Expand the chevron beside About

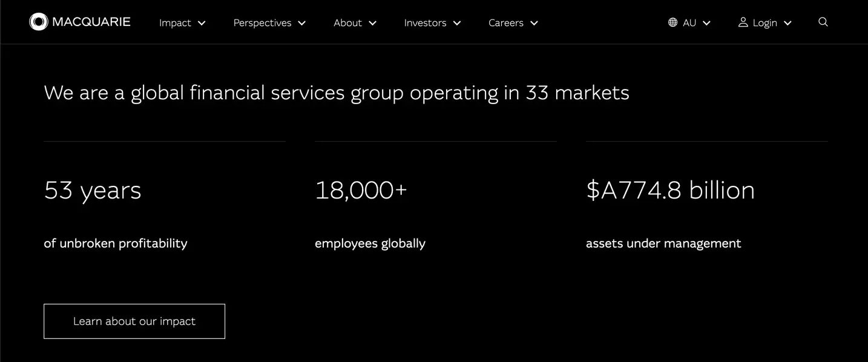point(373,23)
